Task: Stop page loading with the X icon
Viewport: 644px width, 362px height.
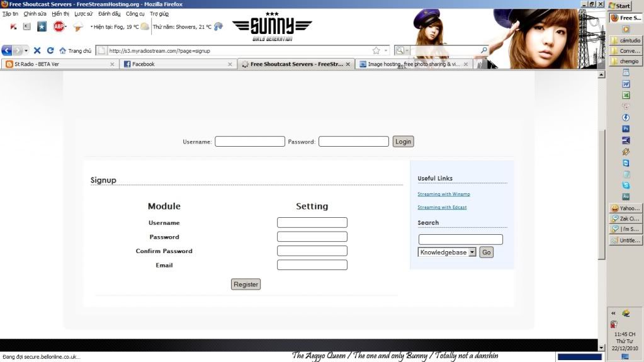Action: [37, 50]
